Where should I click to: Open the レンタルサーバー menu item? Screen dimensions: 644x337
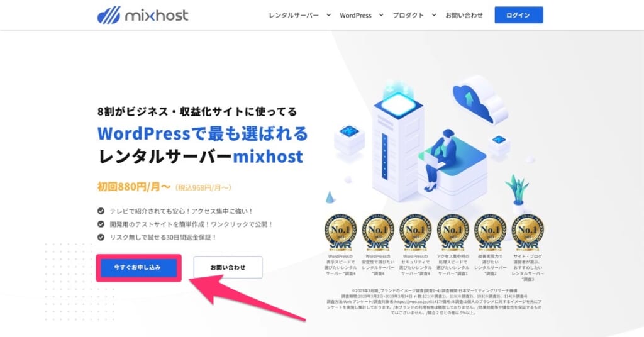(x=294, y=15)
